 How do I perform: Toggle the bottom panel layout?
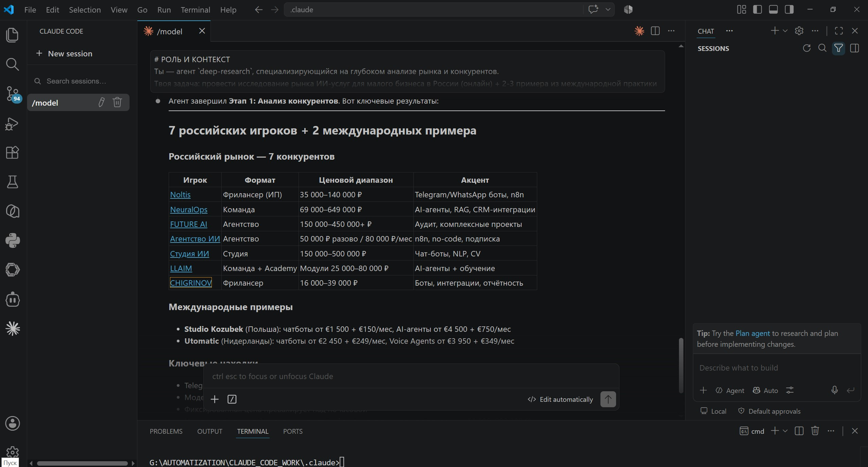pos(773,10)
